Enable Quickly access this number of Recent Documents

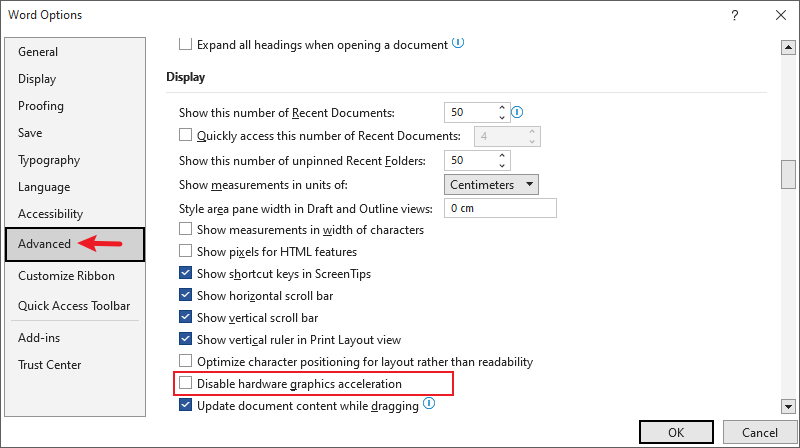tap(185, 135)
